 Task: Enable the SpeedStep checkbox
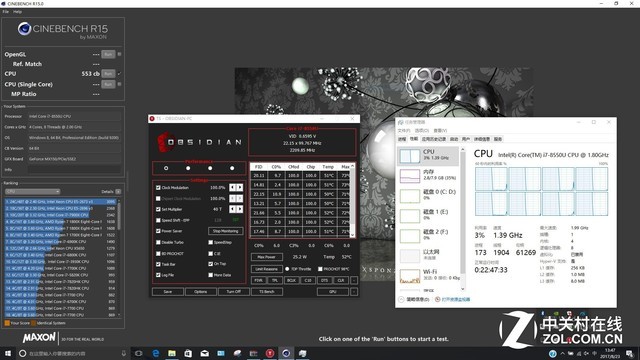[211, 242]
